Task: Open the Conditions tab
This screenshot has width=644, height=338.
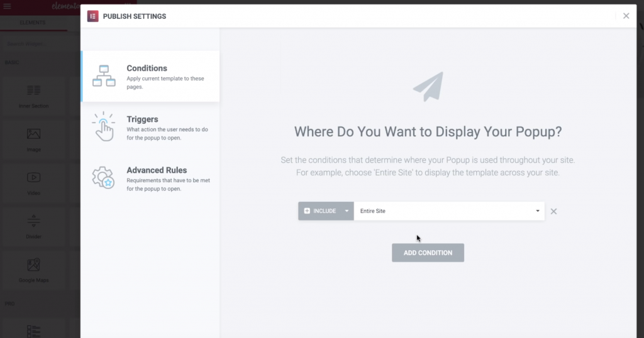Action: click(x=150, y=76)
